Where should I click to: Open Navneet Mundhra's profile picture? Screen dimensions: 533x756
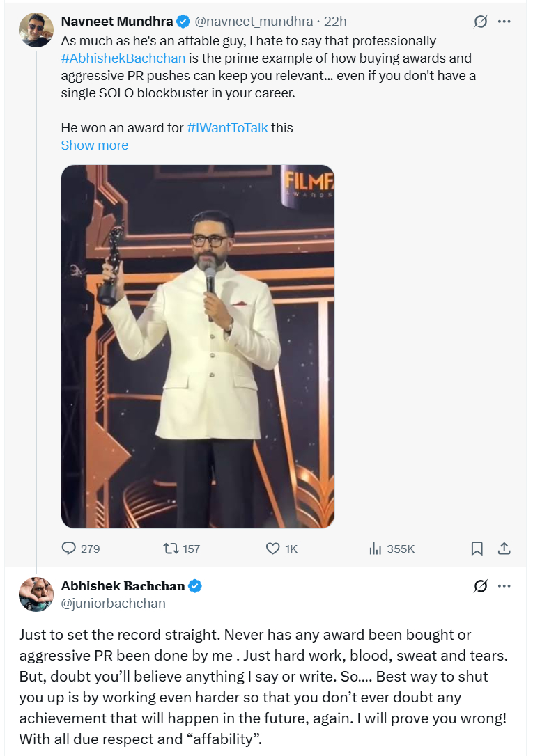(x=36, y=31)
